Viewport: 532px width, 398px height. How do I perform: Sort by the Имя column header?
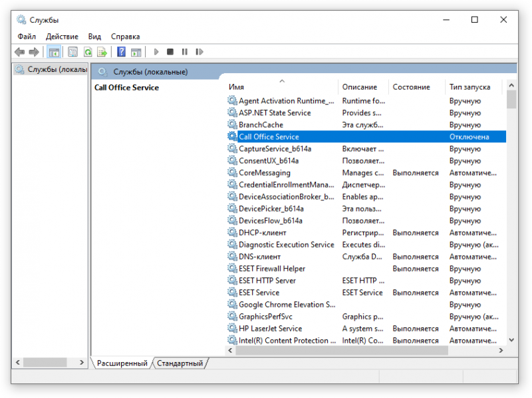pos(282,87)
